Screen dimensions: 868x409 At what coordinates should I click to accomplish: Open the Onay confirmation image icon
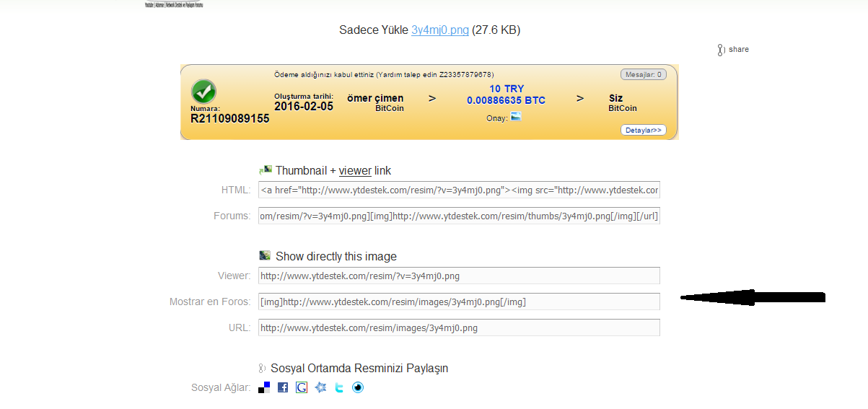pyautogui.click(x=516, y=116)
